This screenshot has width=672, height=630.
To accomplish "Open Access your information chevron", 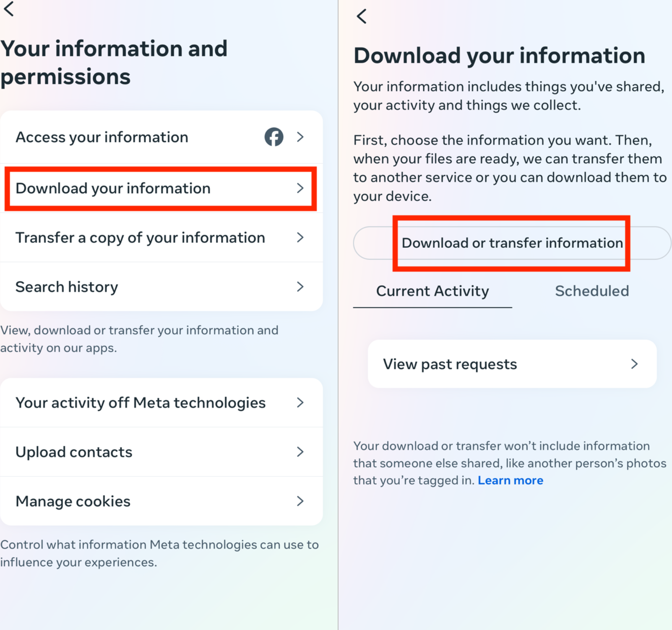I will coord(300,137).
